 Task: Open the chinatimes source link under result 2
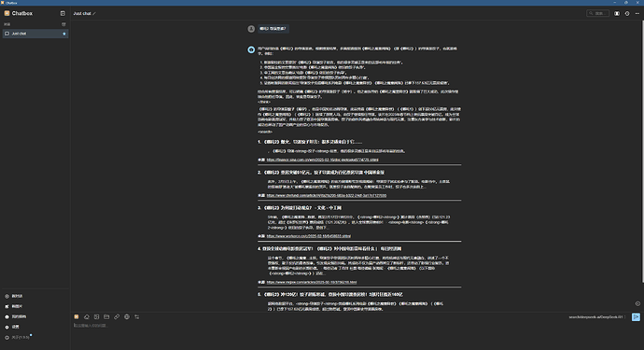click(x=327, y=196)
